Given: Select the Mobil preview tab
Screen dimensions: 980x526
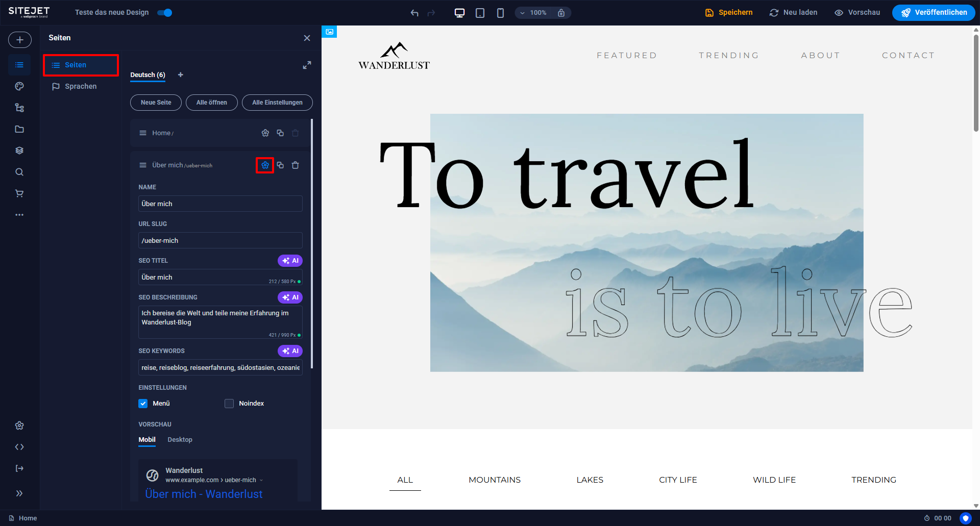Looking at the screenshot, I should (147, 440).
